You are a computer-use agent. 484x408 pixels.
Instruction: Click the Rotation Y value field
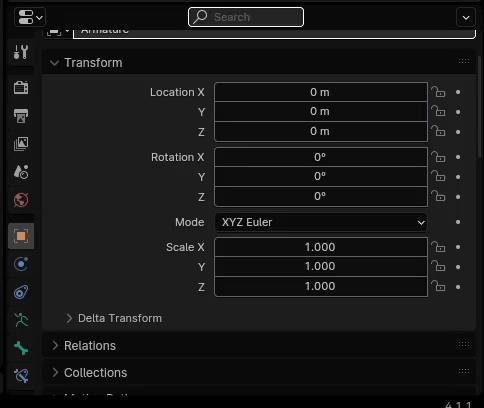click(321, 177)
